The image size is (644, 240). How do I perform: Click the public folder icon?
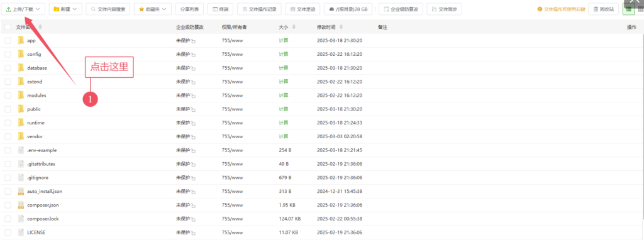pyautogui.click(x=21, y=109)
